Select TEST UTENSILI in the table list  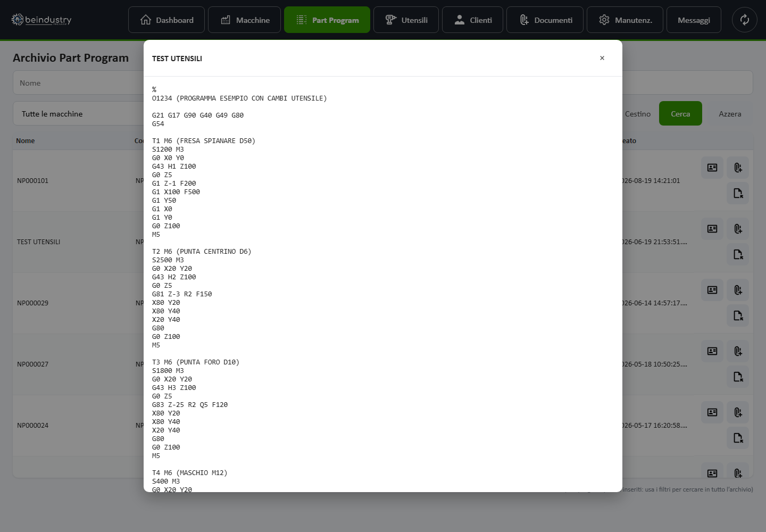tap(38, 242)
